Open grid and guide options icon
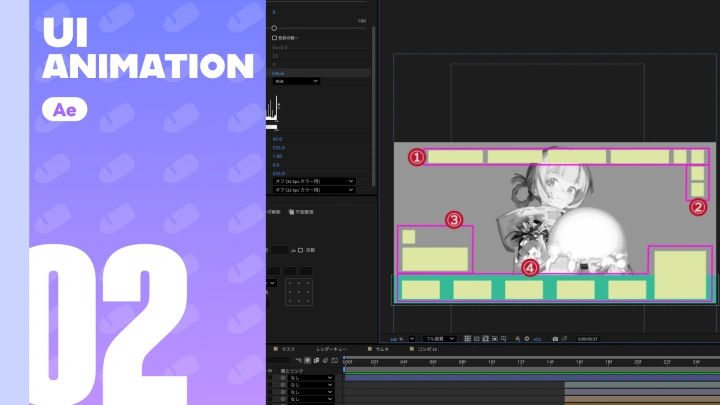This screenshot has width=720, height=405. pos(504,339)
